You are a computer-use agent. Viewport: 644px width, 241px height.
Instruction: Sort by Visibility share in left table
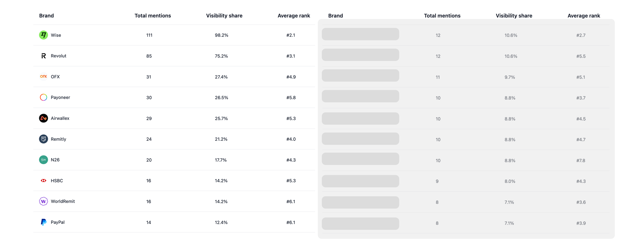coord(224,16)
